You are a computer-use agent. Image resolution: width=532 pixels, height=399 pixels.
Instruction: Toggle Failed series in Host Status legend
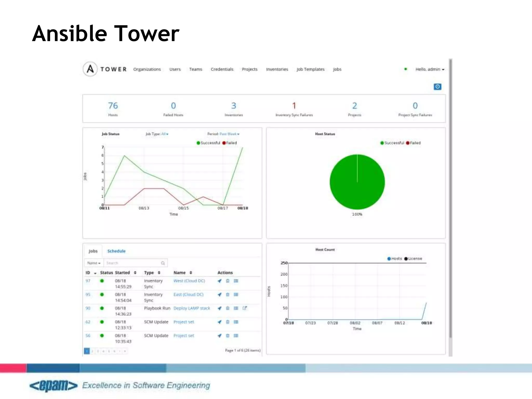tap(413, 143)
